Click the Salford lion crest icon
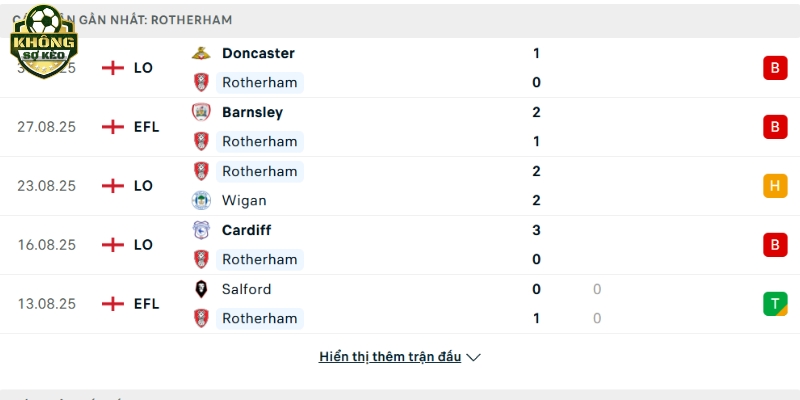 (201, 289)
